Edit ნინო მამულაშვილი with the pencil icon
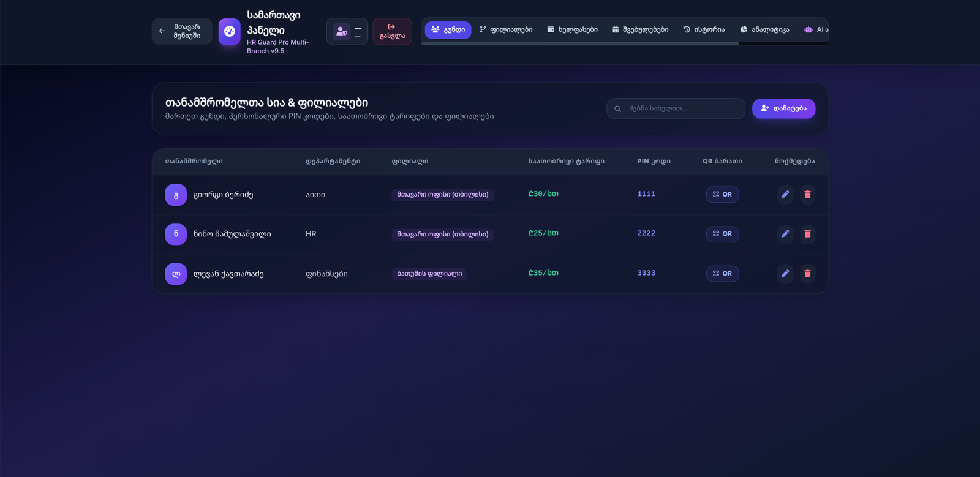This screenshot has height=477, width=980. pos(785,234)
